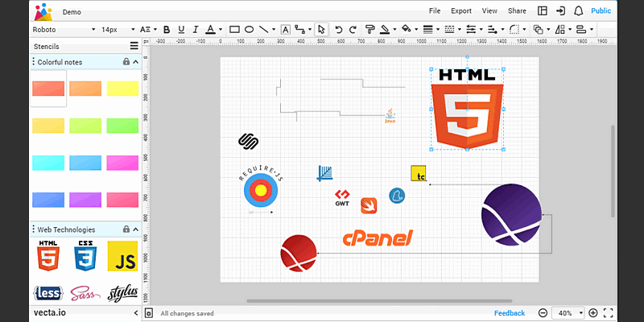The width and height of the screenshot is (644, 322).
Task: Toggle lock on Colorful notes stencil
Action: click(x=126, y=62)
